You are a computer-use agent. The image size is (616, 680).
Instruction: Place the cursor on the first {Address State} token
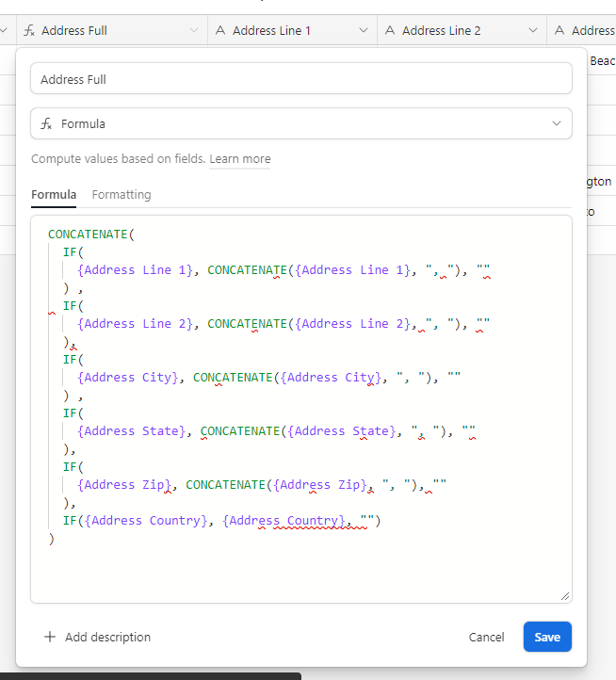click(132, 431)
